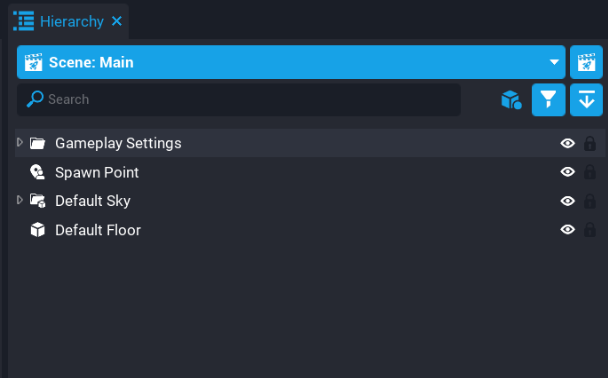Expand the Gameplay Settings folder
Viewport: 608px width, 378px height.
(20, 142)
